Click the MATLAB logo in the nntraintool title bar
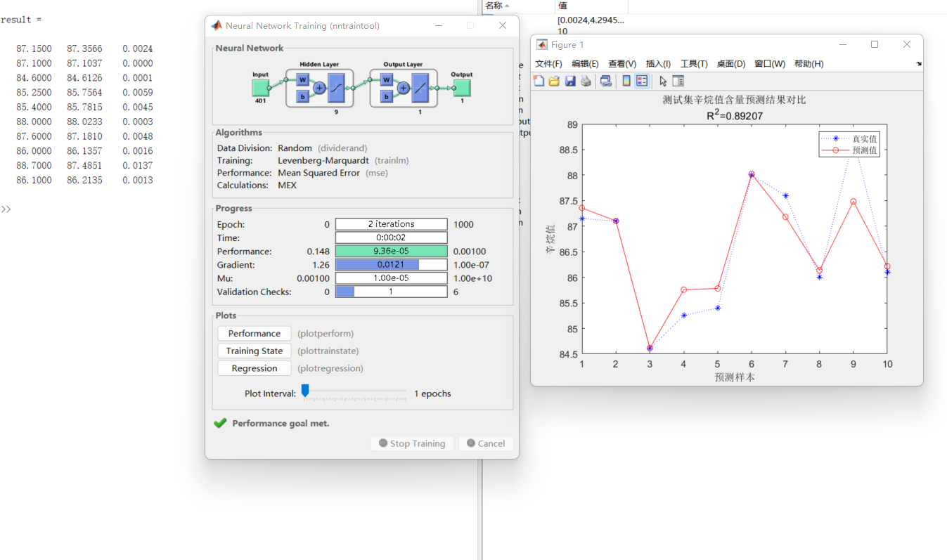 tap(217, 25)
